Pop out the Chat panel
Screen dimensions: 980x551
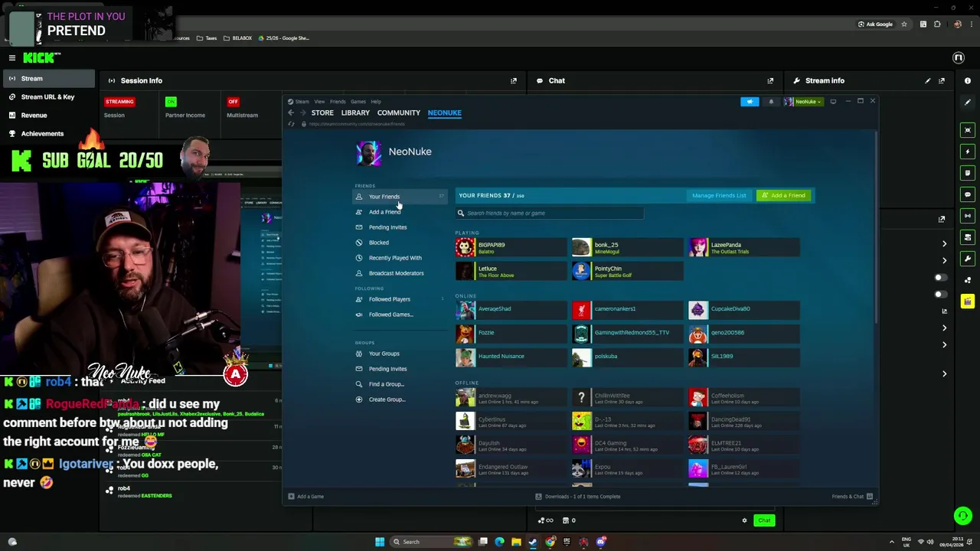(770, 80)
